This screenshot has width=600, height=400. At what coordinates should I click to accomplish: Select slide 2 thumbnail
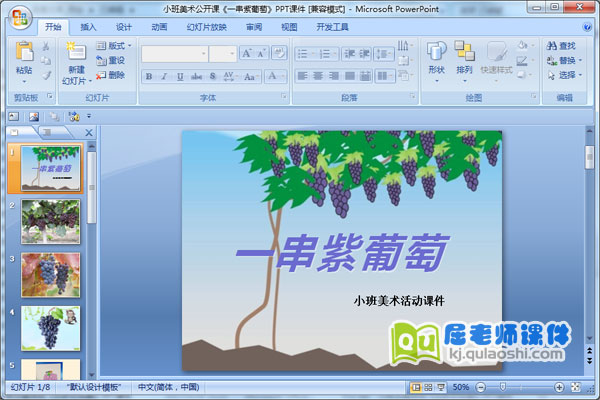pos(51,221)
